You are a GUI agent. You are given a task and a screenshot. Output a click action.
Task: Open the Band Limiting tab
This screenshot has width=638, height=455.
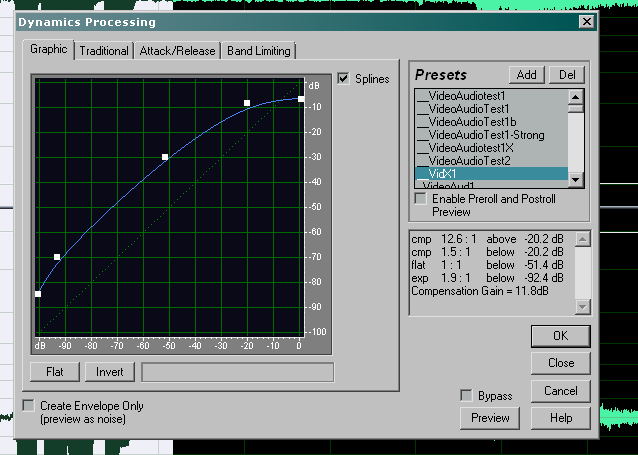click(259, 51)
